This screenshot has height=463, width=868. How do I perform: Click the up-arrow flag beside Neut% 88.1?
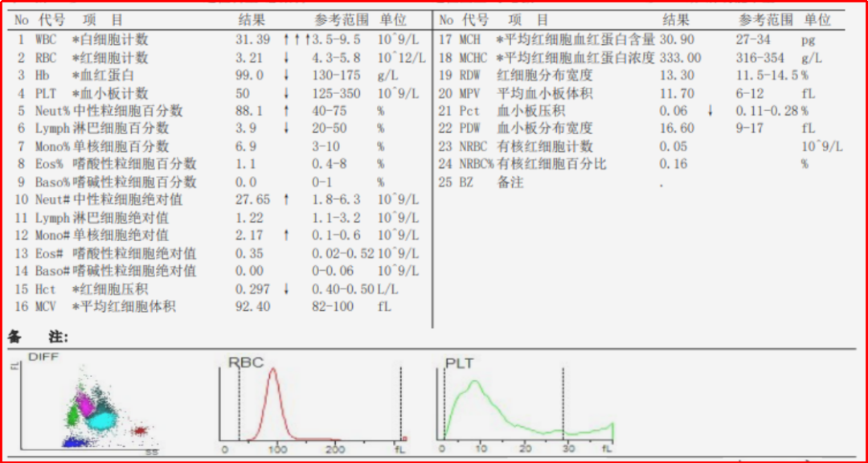(x=286, y=111)
